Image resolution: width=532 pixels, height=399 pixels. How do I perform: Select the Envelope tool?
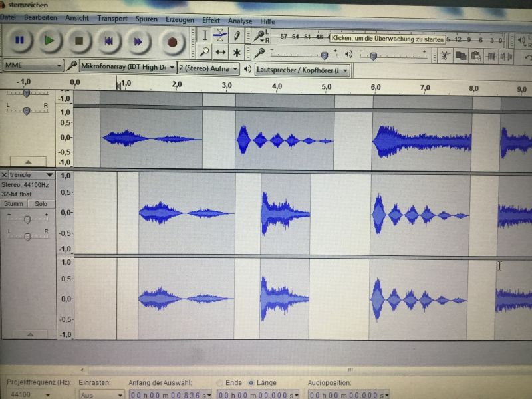click(x=221, y=35)
